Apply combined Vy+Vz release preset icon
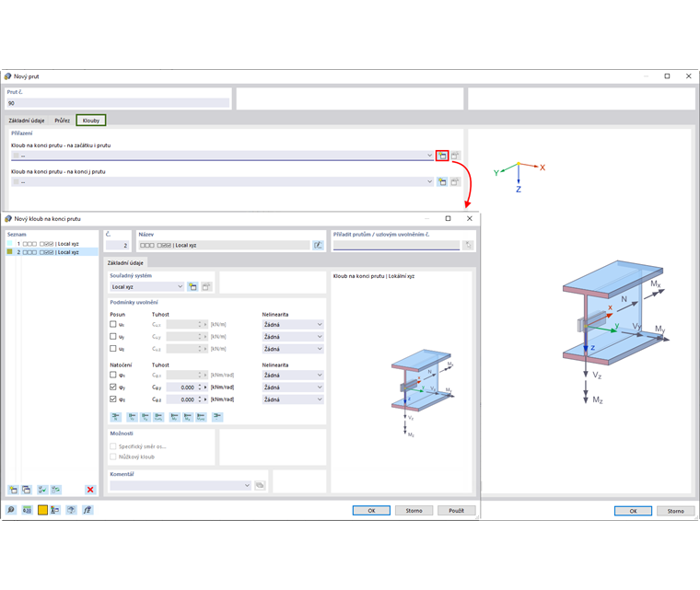Screen dimensions: 700x590 point(158,417)
